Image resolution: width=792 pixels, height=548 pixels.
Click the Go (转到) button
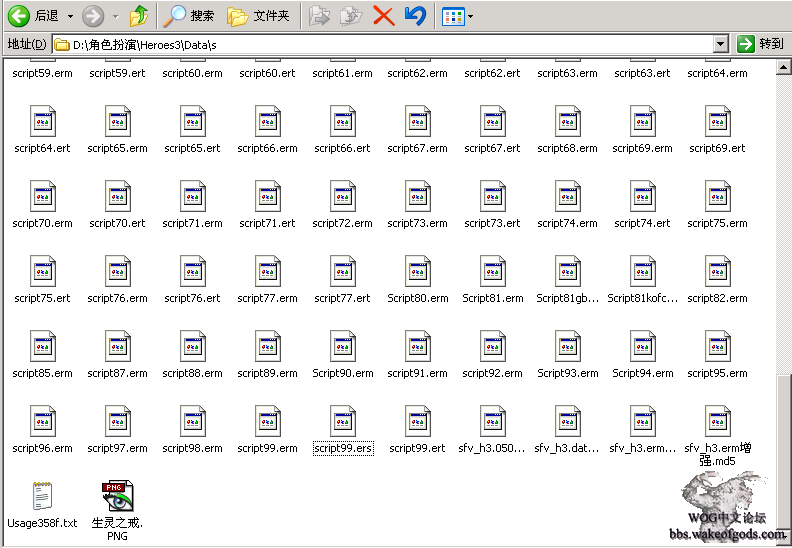click(x=760, y=44)
